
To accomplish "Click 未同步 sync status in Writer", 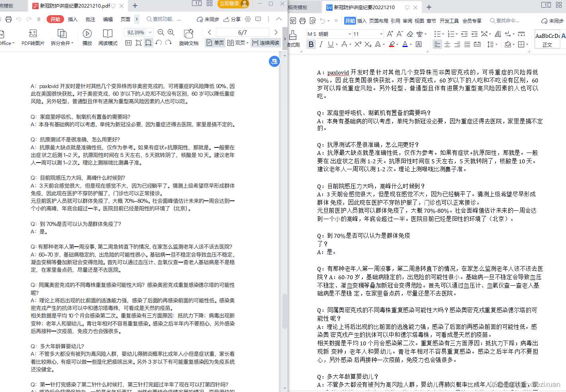I will [552, 21].
